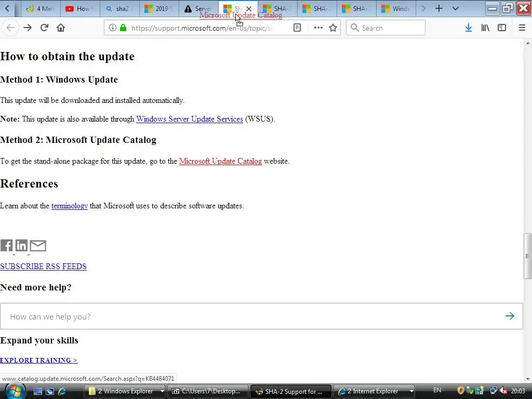Screen dimensions: 532x399
Task: Share the article via LinkedIn icon
Action: pyautogui.click(x=21, y=245)
